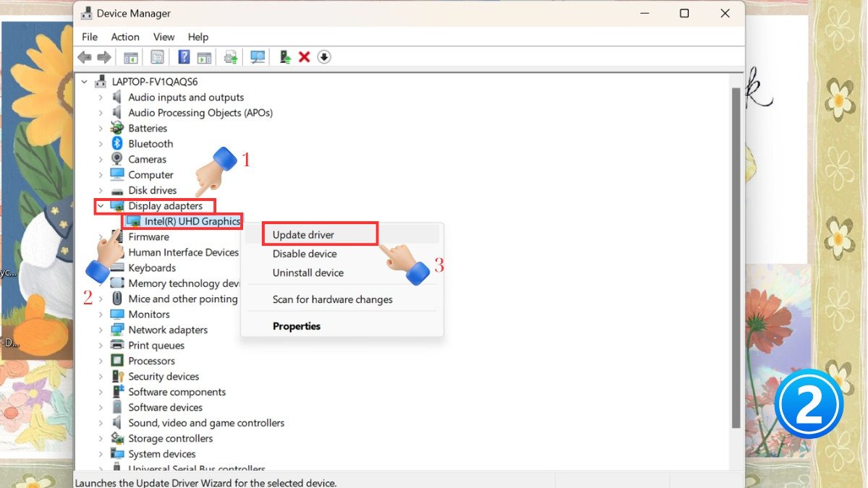
Task: Select the Intel(R) UHD Graphics device
Action: click(185, 221)
